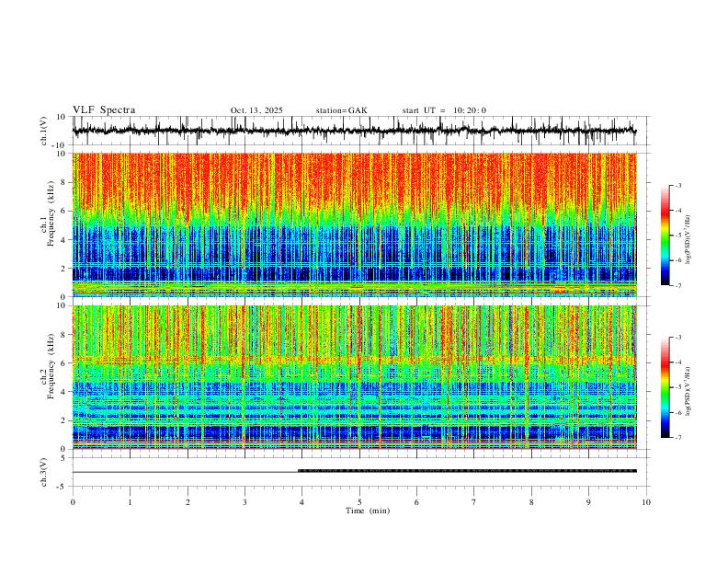The height and width of the screenshot is (563, 728).
Task: Click the "-3" tick on ch.1 colorbar
Action: pos(678,185)
